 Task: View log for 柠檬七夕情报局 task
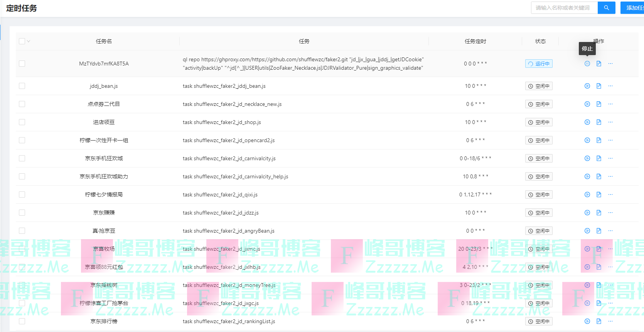click(598, 195)
